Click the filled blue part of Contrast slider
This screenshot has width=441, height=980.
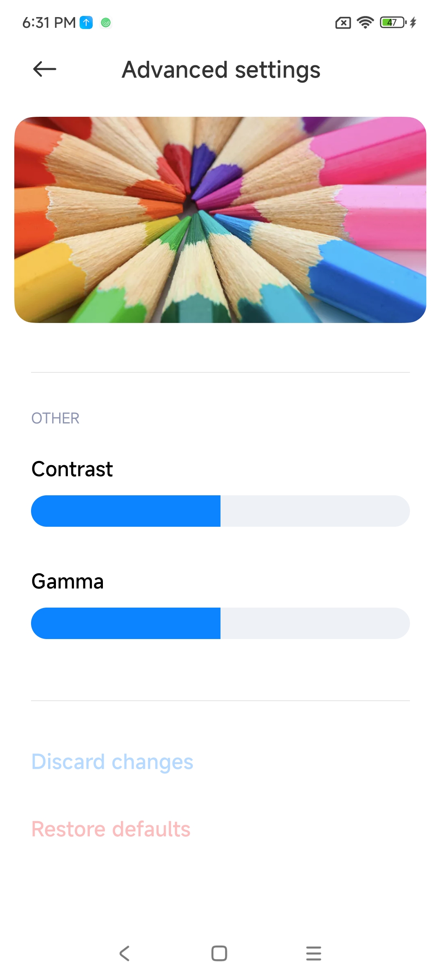point(126,511)
